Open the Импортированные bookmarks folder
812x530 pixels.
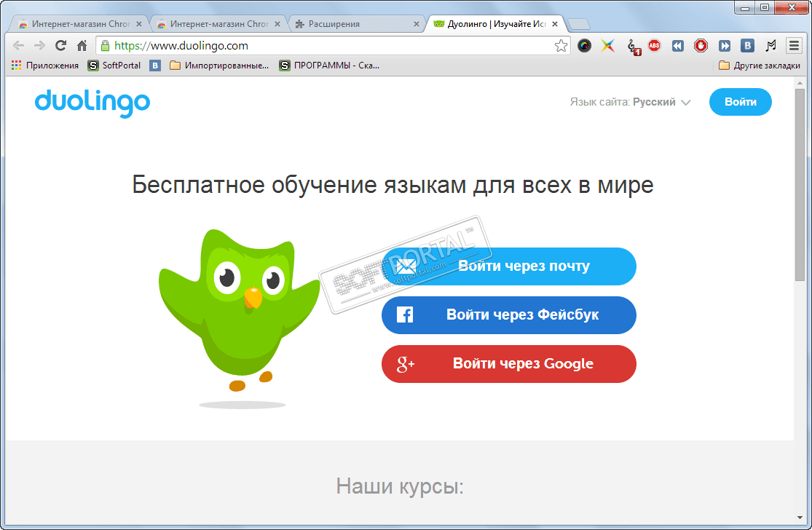pos(220,66)
